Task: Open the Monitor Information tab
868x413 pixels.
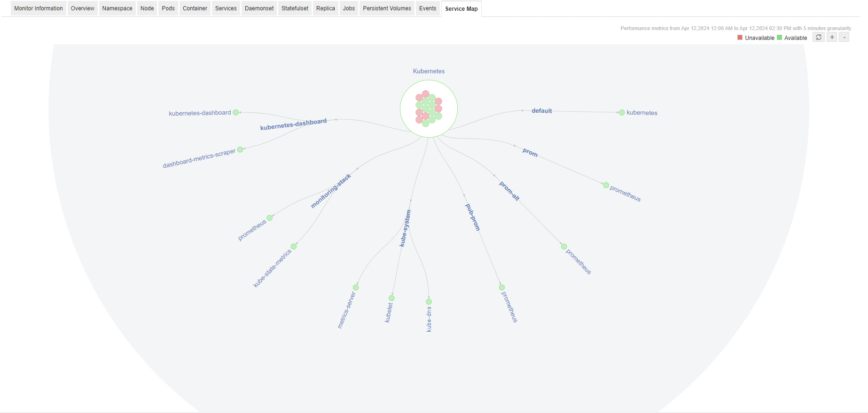Action: [x=39, y=8]
